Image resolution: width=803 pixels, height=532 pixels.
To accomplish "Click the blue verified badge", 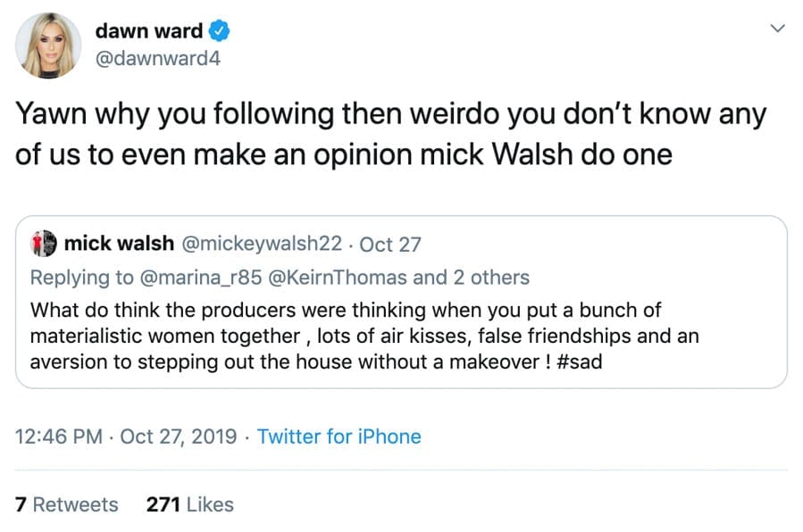I will click(221, 32).
